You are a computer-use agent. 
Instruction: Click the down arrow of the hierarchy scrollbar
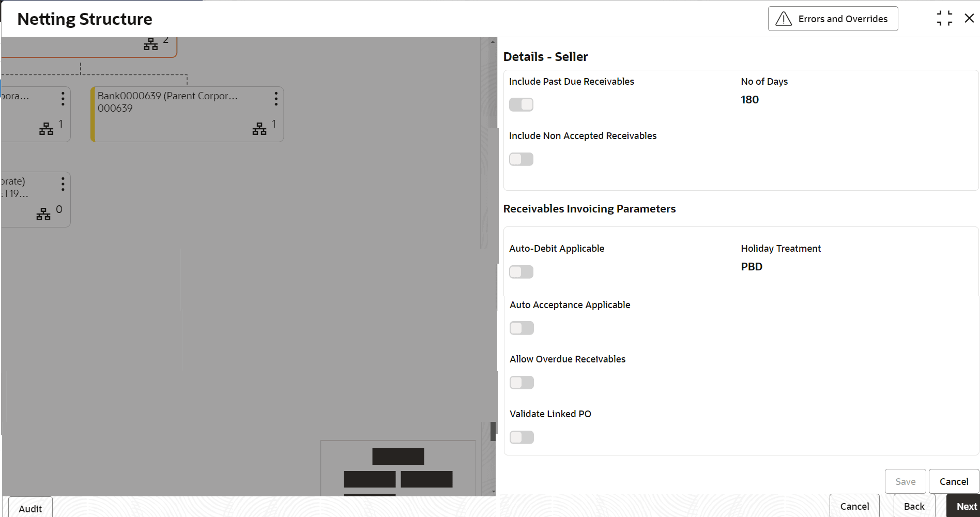pyautogui.click(x=493, y=492)
